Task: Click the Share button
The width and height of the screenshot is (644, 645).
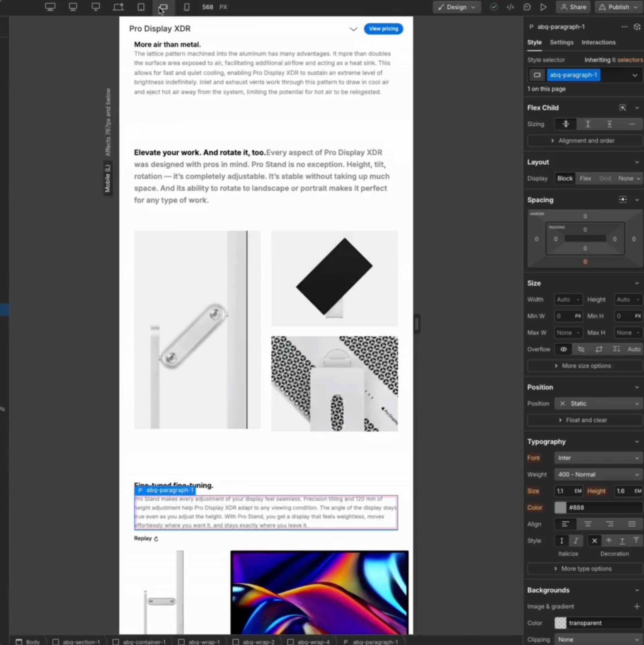Action: pos(573,7)
